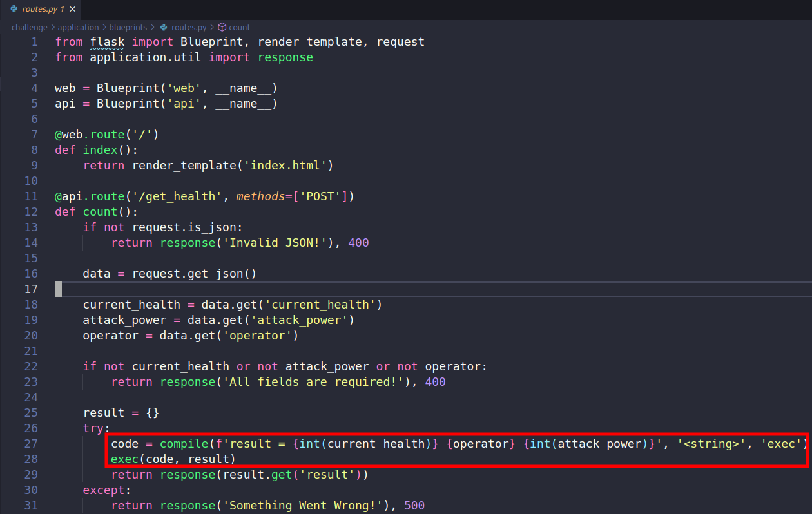
Task: Click line number 27 in the gutter
Action: (31, 443)
